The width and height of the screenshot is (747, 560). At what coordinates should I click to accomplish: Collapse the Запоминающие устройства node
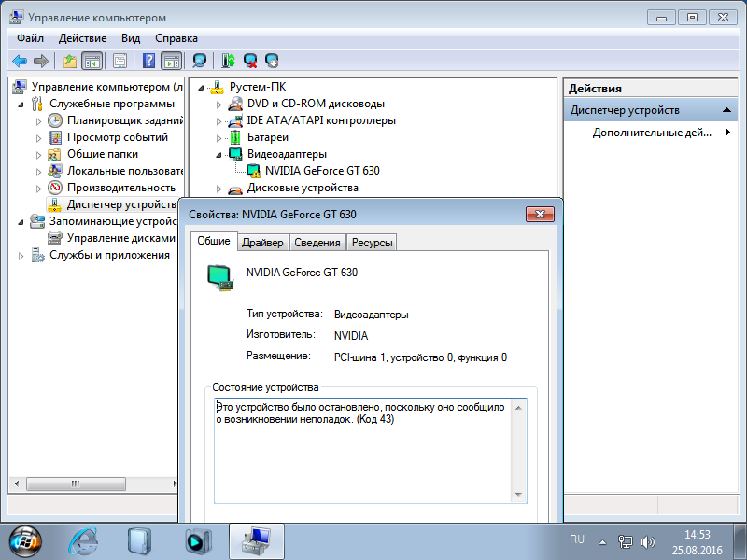coord(21,222)
